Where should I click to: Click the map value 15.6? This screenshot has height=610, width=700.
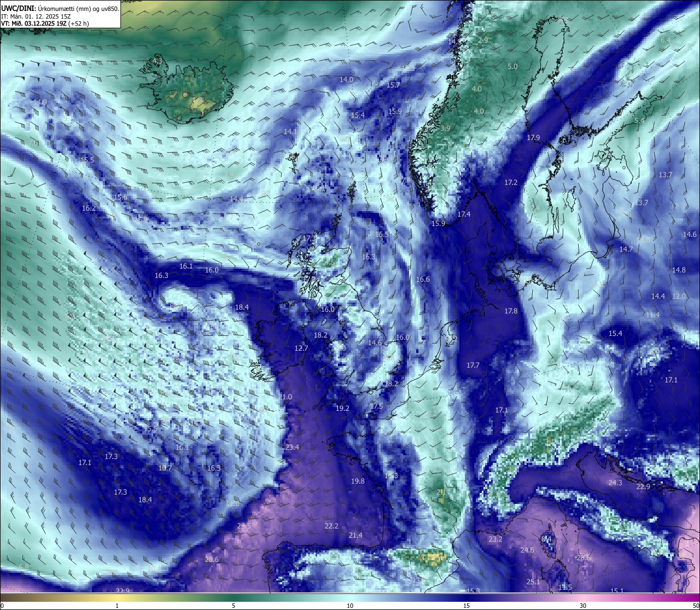[x=120, y=197]
